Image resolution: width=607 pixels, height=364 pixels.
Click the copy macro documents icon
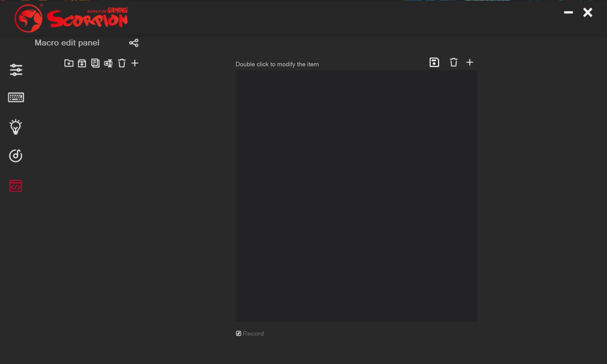[95, 63]
